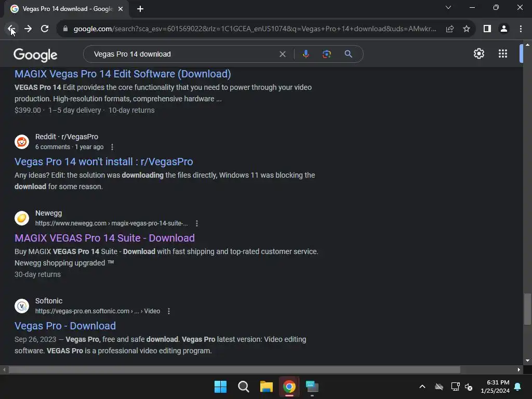The width and height of the screenshot is (532, 399).
Task: Open Chrome three-dot menu
Action: point(521,29)
